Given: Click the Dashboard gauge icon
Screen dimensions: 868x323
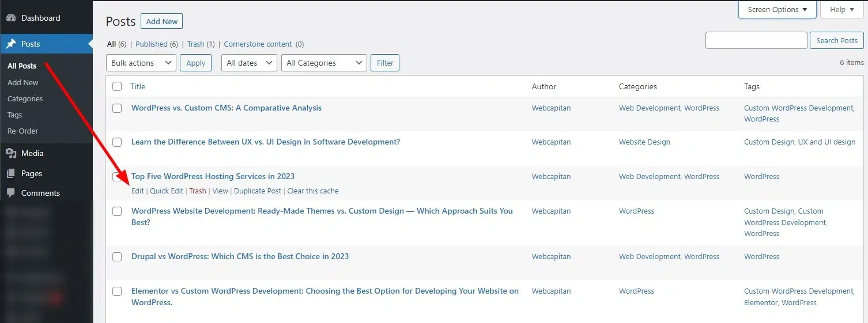Looking at the screenshot, I should pyautogui.click(x=11, y=18).
